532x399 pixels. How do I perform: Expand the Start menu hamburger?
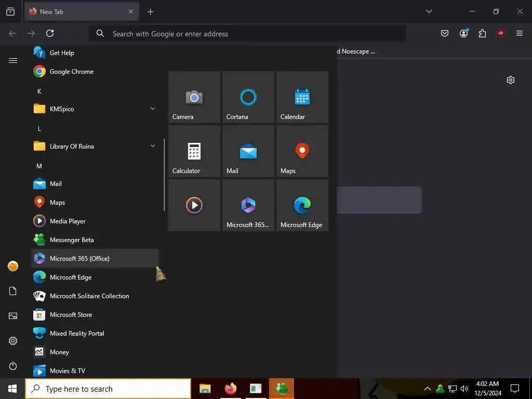click(13, 60)
